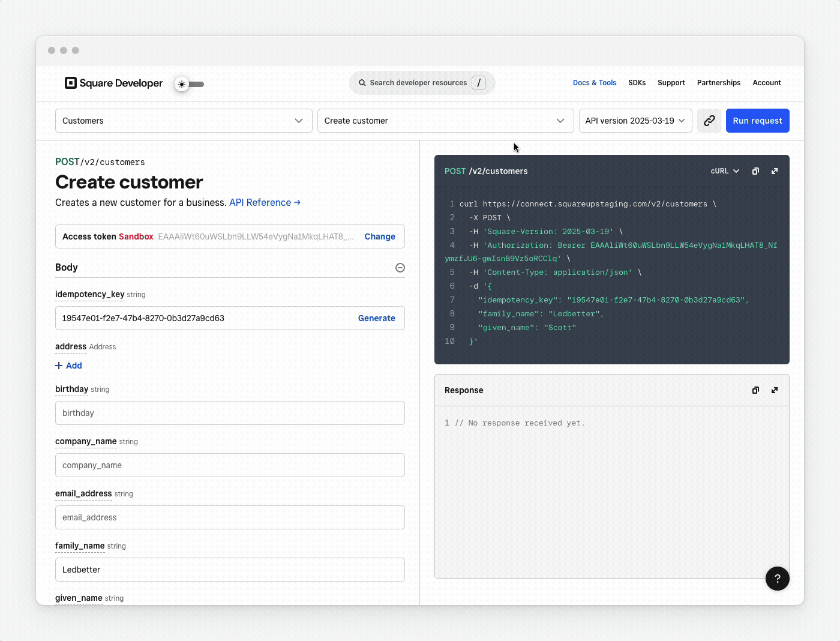Change the Sandbox access token
The width and height of the screenshot is (840, 641).
tap(380, 236)
